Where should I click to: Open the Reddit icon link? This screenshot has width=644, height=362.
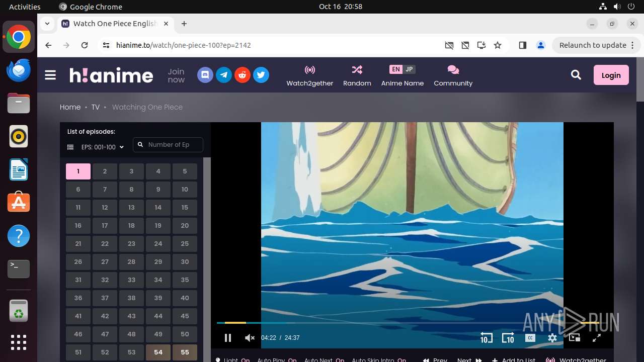[243, 75]
